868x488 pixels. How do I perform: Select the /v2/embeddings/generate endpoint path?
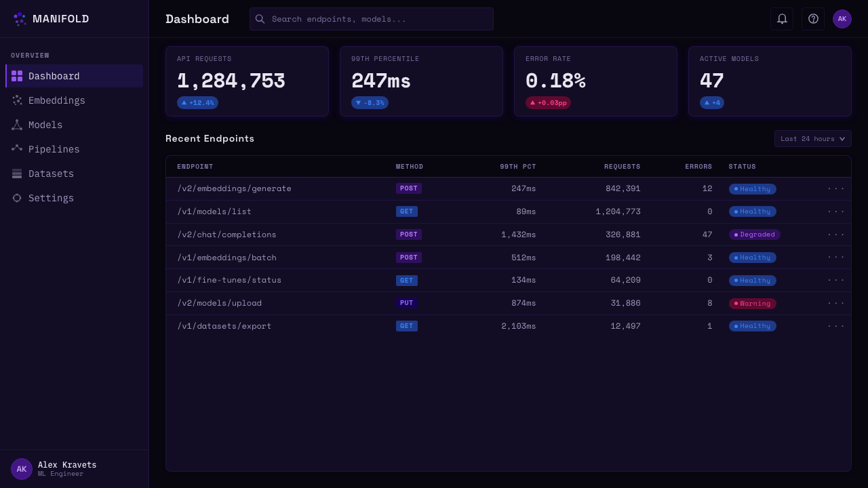coord(235,188)
